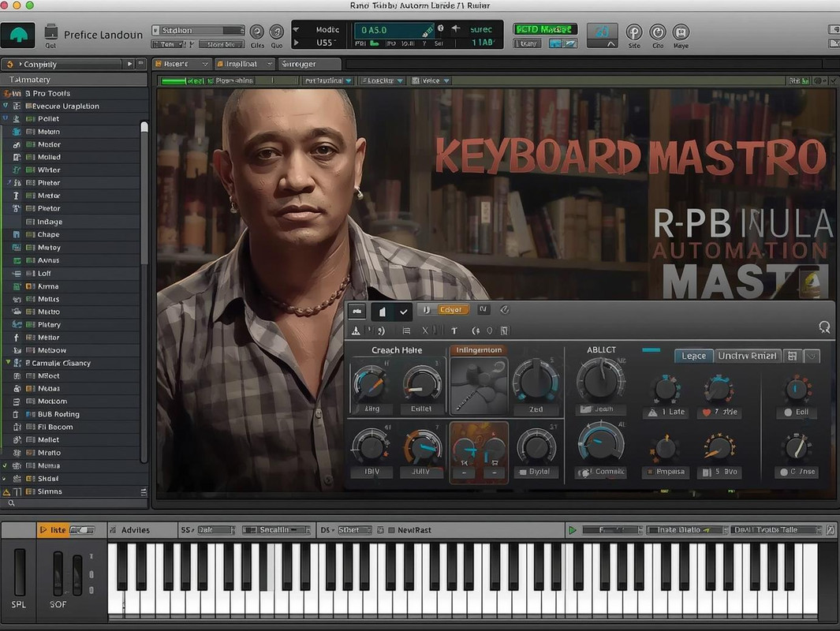Image resolution: width=840 pixels, height=631 pixels.
Task: Click the Ltrany button
Action: click(528, 43)
